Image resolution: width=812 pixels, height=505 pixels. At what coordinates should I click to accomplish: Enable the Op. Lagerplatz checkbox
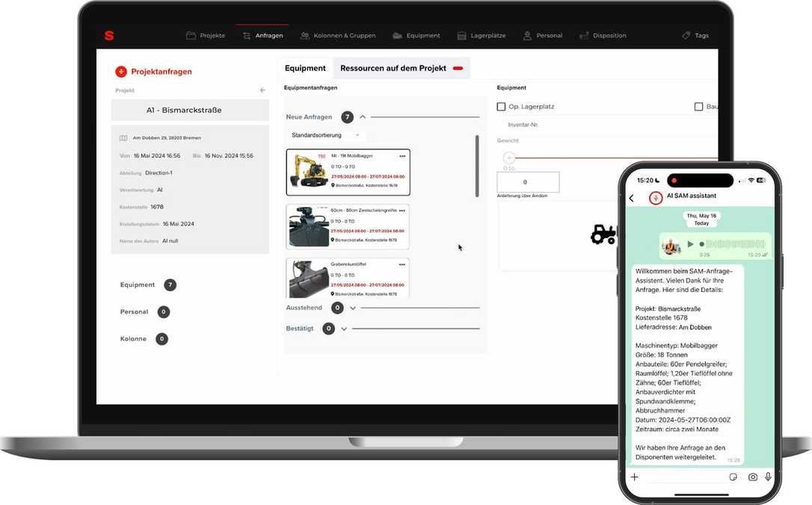coord(501,105)
